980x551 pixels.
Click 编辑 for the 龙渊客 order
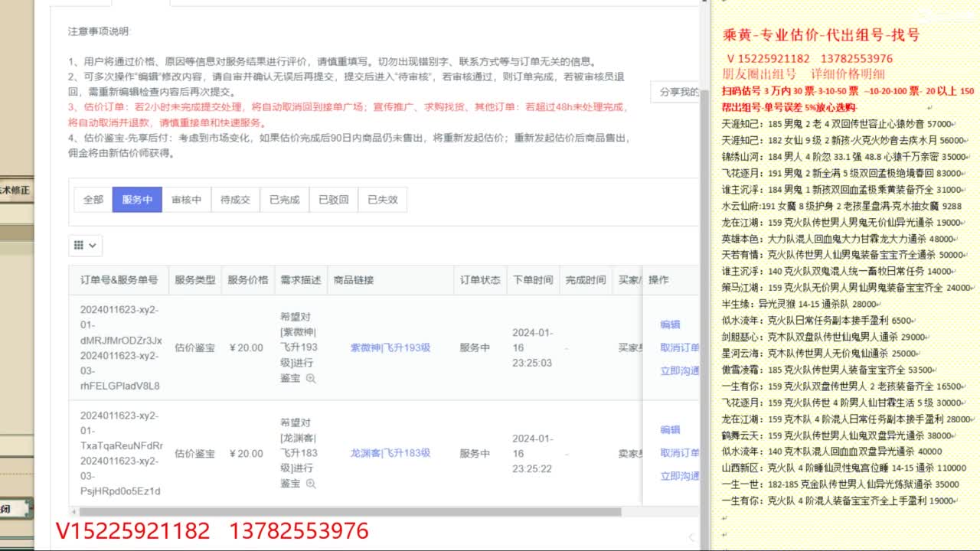670,430
